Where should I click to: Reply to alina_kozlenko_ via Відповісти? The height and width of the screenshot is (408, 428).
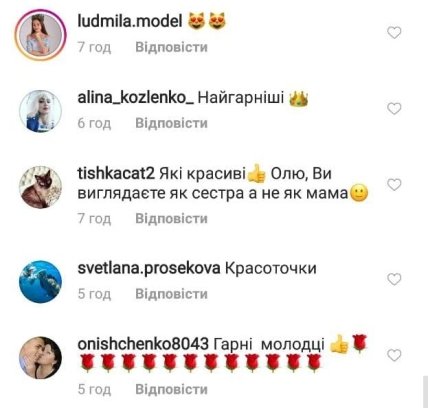tap(171, 123)
